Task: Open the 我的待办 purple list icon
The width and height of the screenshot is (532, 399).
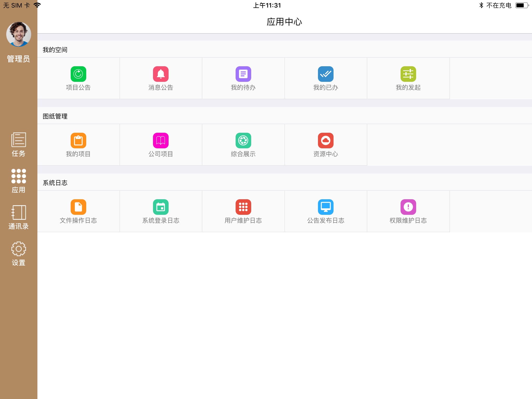Action: pos(243,74)
